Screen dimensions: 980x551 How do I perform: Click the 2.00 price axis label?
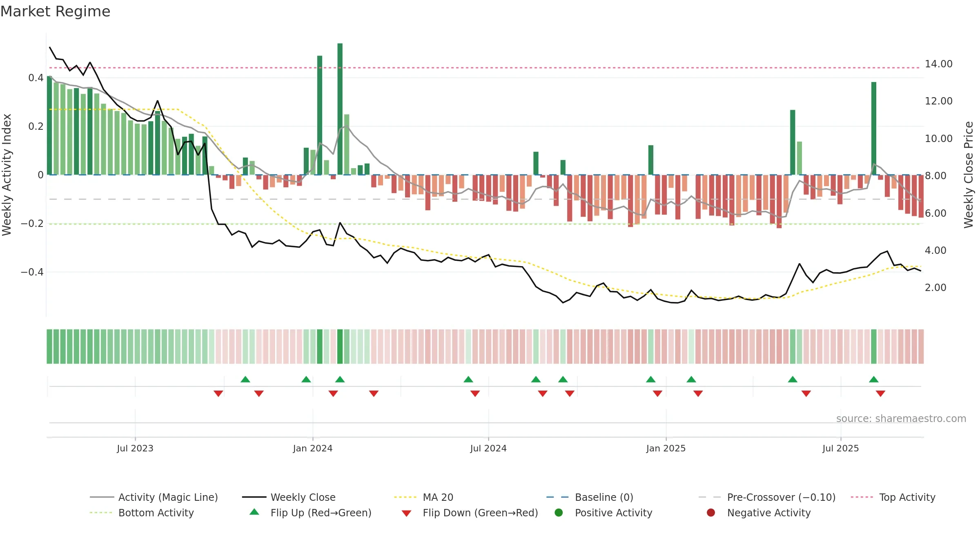pos(935,288)
